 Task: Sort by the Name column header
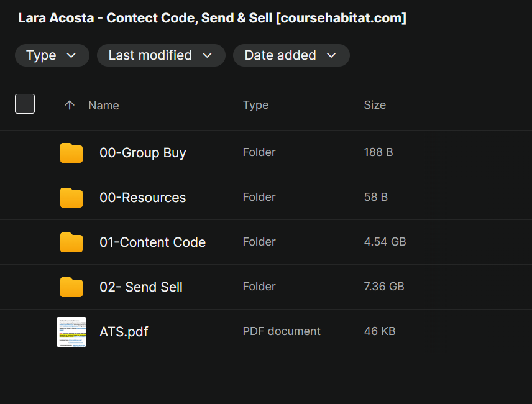pos(104,106)
